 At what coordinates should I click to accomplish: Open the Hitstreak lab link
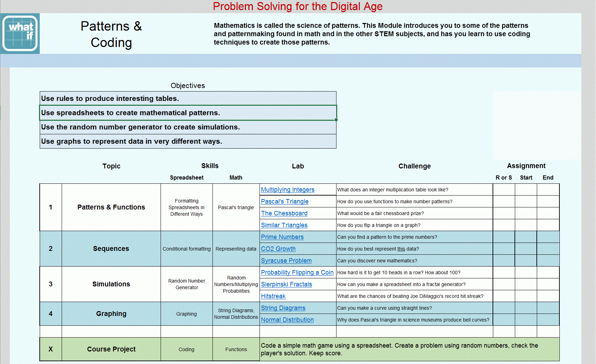pyautogui.click(x=273, y=296)
